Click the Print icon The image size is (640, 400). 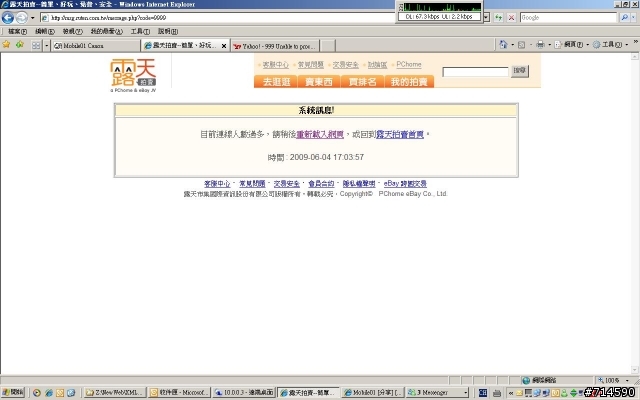coord(540,44)
